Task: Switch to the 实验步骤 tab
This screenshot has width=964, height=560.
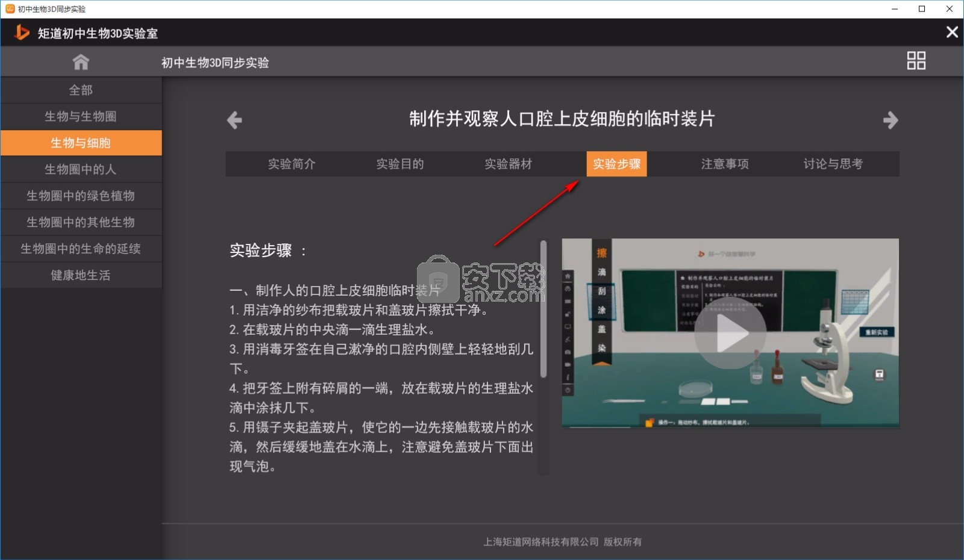Action: (616, 164)
